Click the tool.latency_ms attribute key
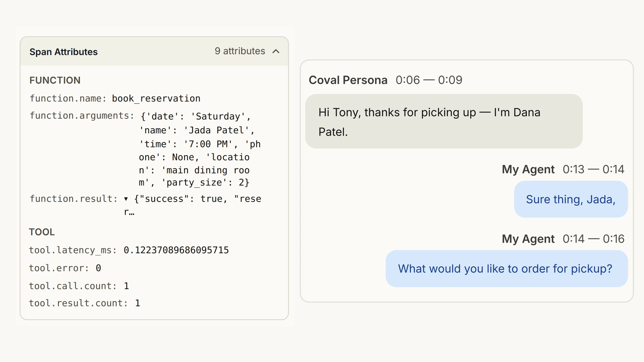Screen dimensions: 644x362 [73, 250]
